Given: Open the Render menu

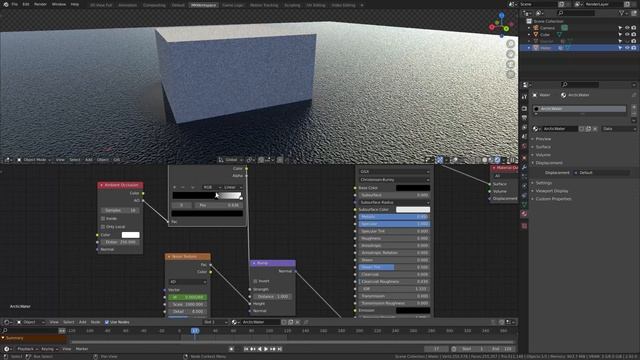Looking at the screenshot, I should click(x=40, y=4).
